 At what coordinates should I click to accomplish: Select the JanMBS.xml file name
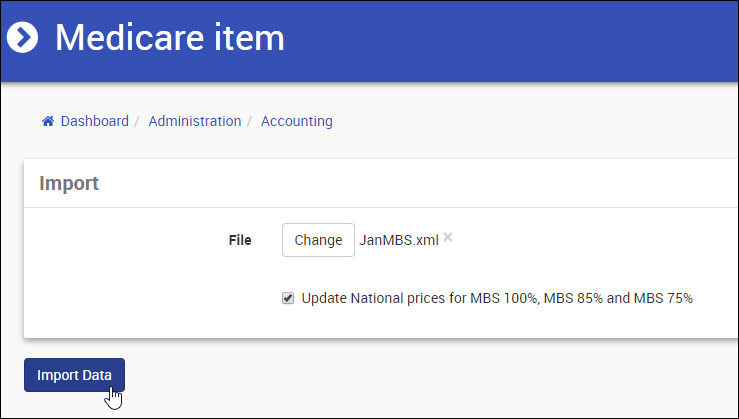(x=399, y=240)
